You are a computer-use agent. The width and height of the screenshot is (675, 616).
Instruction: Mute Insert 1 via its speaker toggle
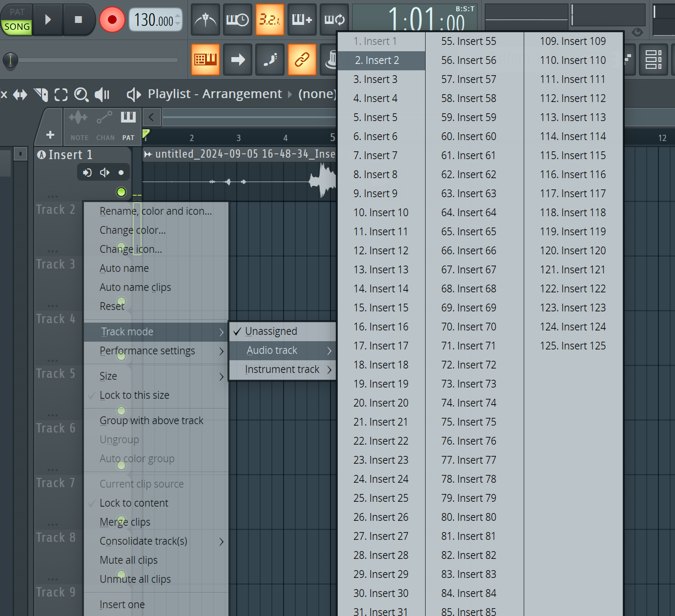pyautogui.click(x=104, y=172)
